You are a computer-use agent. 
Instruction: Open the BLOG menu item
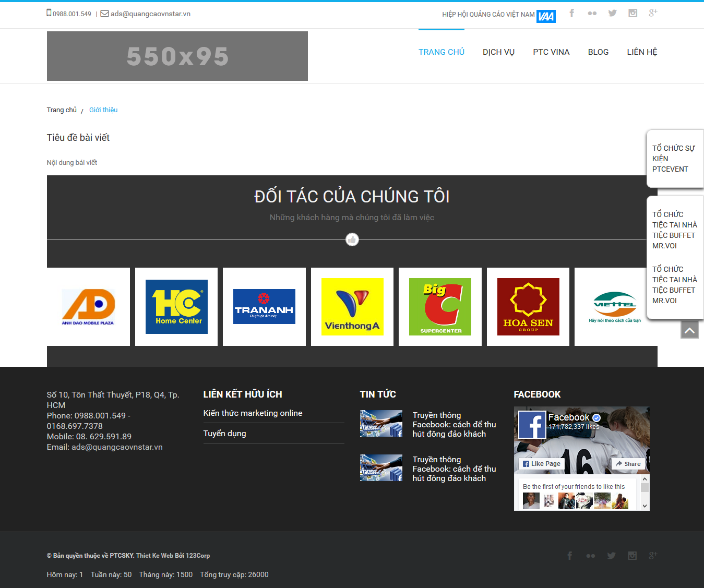[598, 52]
